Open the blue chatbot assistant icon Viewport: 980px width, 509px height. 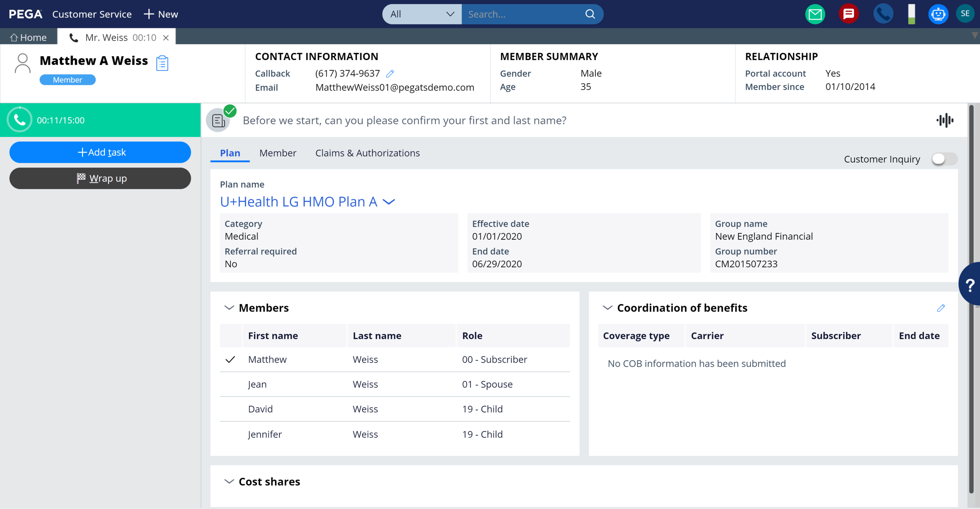point(938,14)
